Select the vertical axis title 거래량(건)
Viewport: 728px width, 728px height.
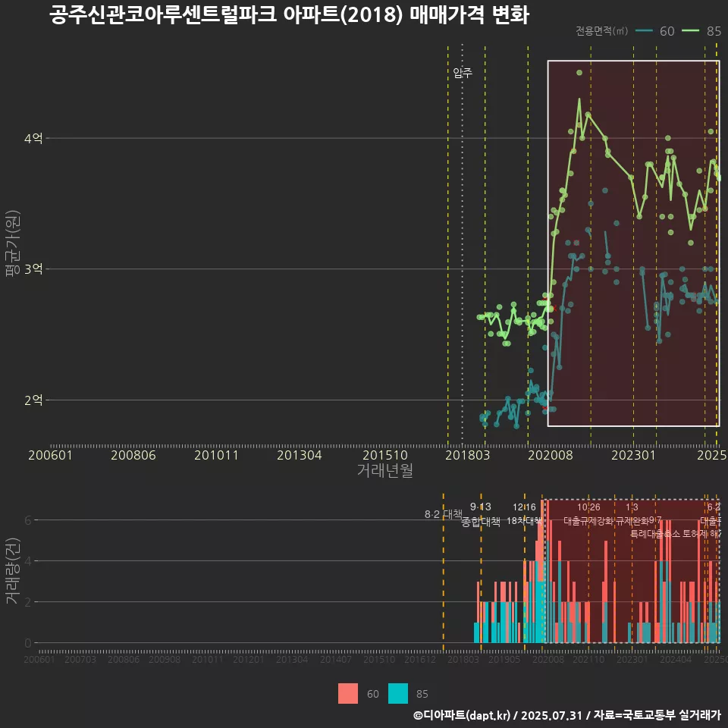pos(13,570)
